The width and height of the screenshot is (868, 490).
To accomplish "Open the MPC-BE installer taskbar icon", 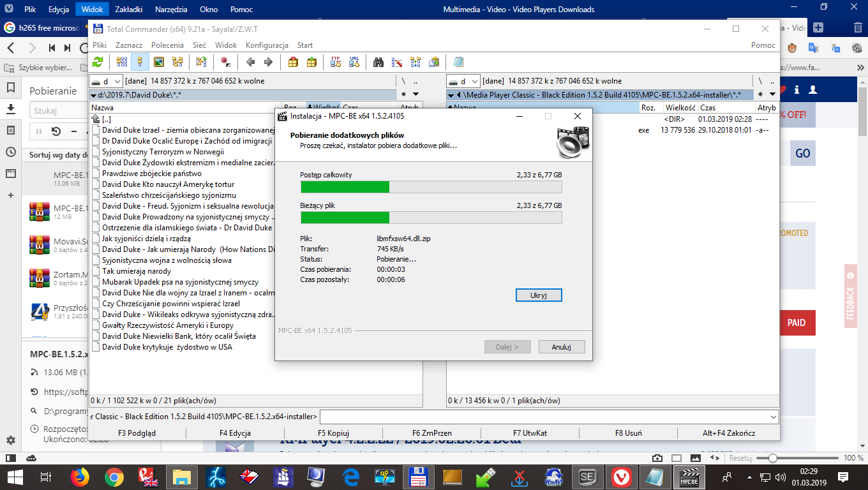I will click(x=689, y=477).
